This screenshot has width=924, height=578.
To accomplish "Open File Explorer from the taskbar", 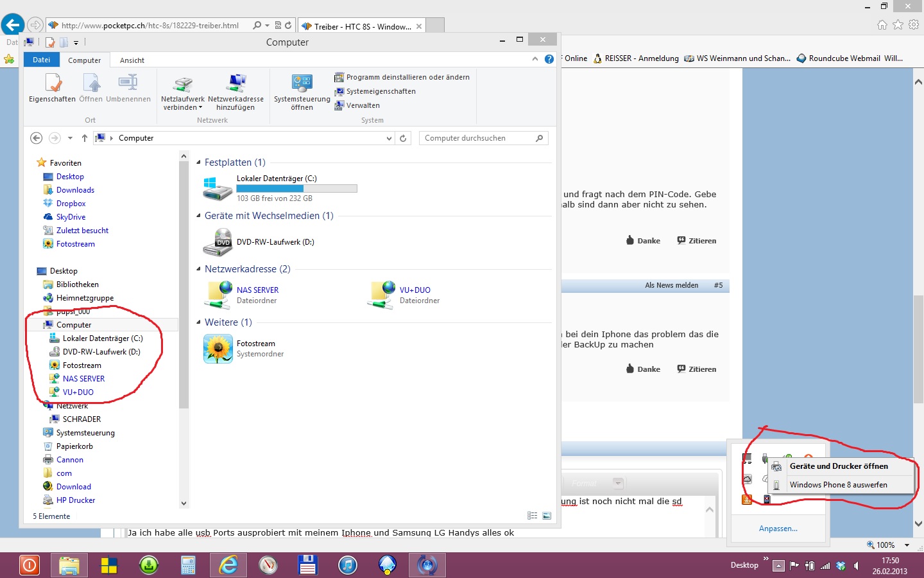I will [x=69, y=565].
